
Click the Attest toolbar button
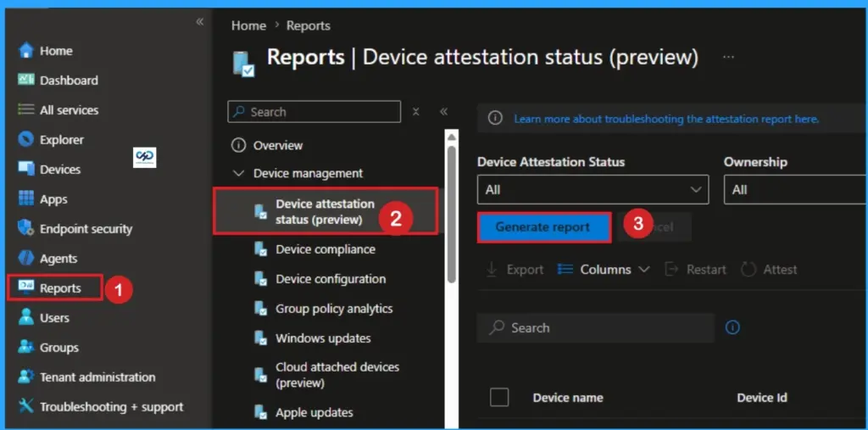[769, 270]
